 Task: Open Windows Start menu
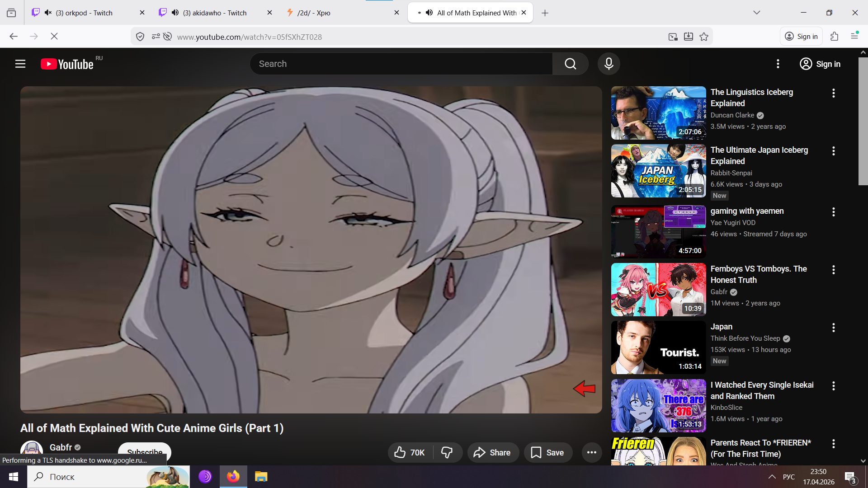[14, 477]
